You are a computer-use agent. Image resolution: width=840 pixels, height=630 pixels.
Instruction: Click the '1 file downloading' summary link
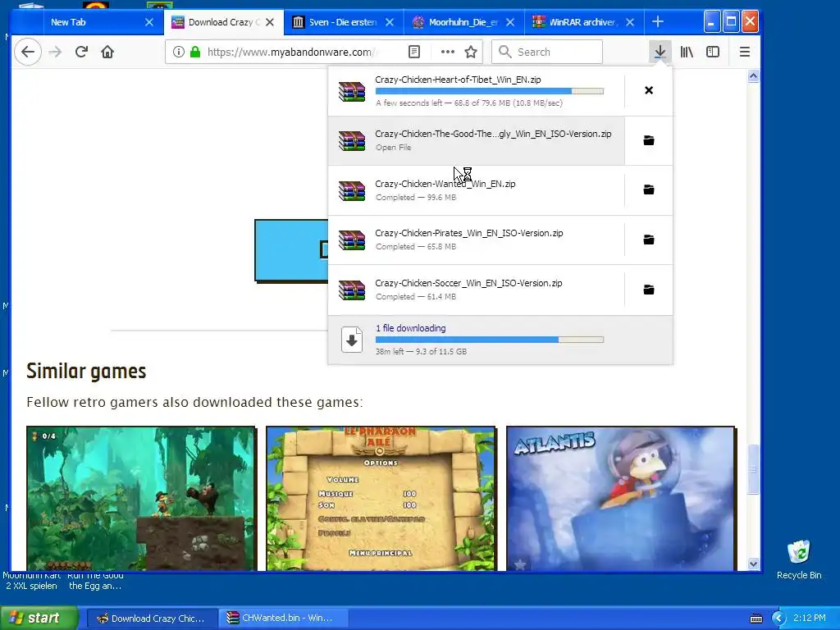click(410, 328)
